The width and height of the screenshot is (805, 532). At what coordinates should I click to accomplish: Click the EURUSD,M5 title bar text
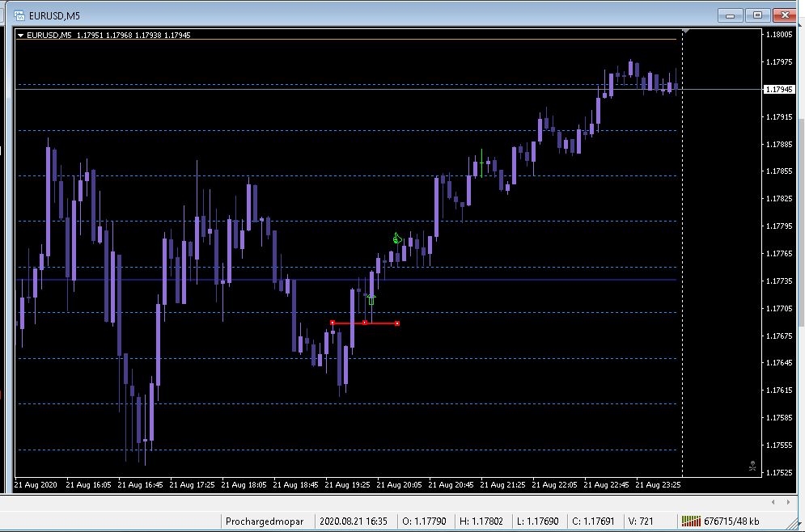pos(54,16)
